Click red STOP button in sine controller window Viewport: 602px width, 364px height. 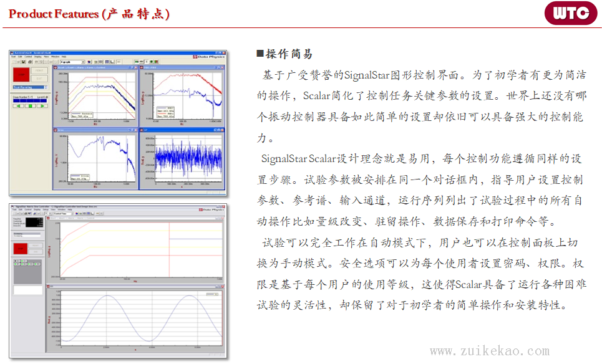coord(21,249)
